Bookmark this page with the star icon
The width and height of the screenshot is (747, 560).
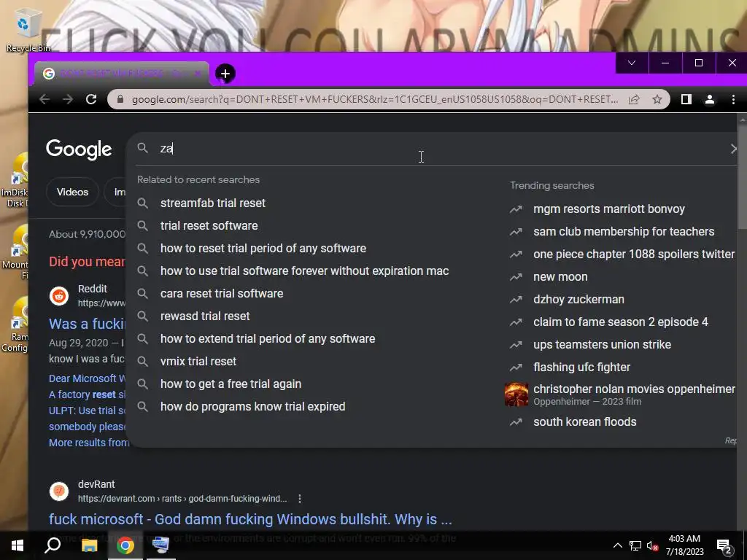657,99
